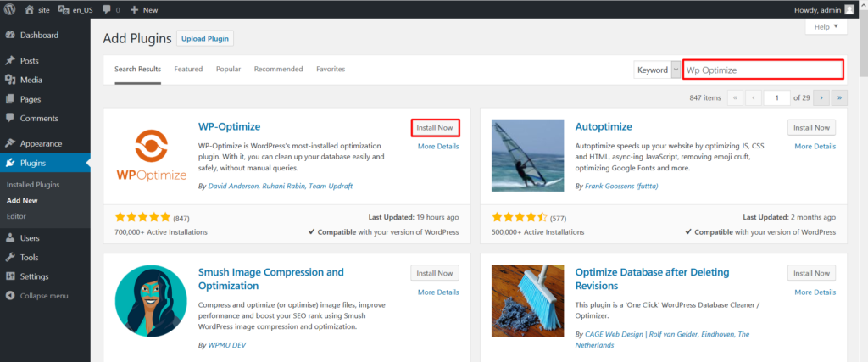Open WPMU DEV author link
The width and height of the screenshot is (868, 362).
pyautogui.click(x=227, y=345)
